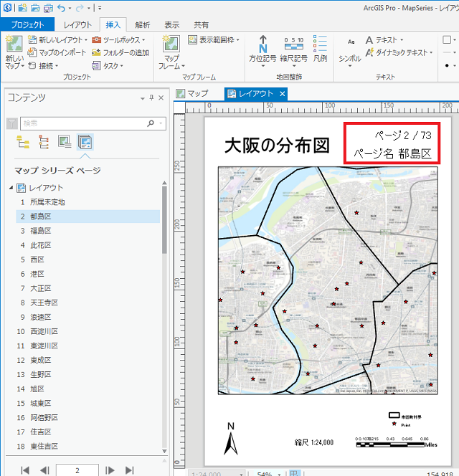
Task: Switch to the 共有 ribbon tab
Action: pos(202,24)
